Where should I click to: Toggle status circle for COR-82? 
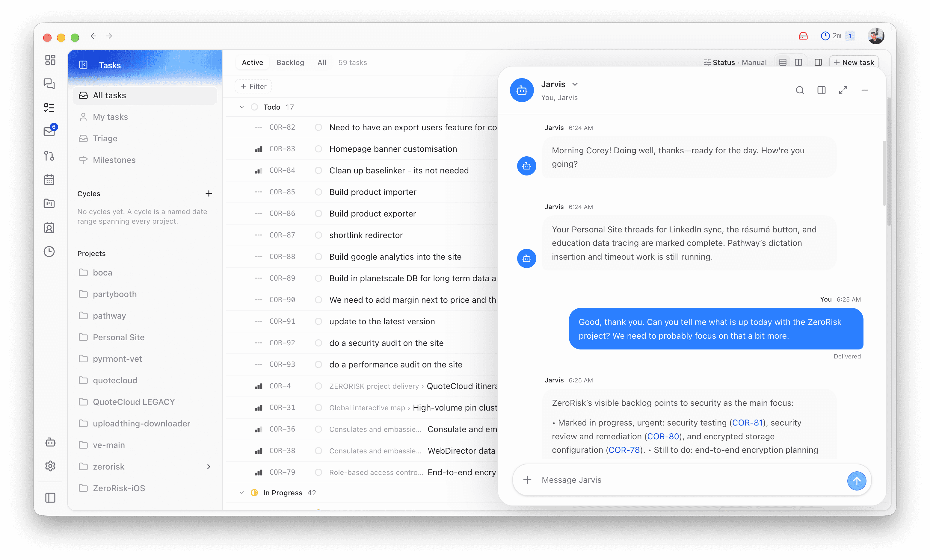318,127
